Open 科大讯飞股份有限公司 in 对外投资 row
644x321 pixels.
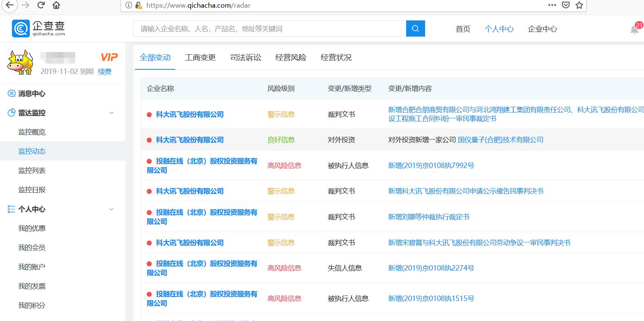pos(190,140)
